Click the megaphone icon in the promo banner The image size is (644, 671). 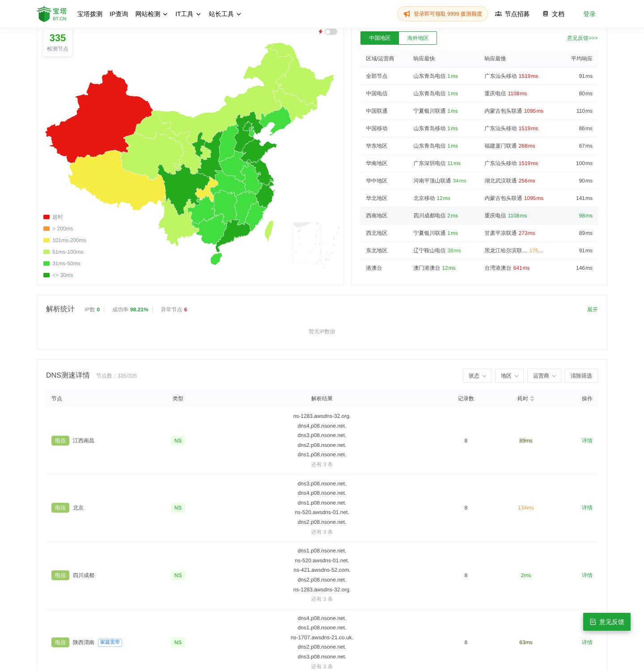coord(407,14)
